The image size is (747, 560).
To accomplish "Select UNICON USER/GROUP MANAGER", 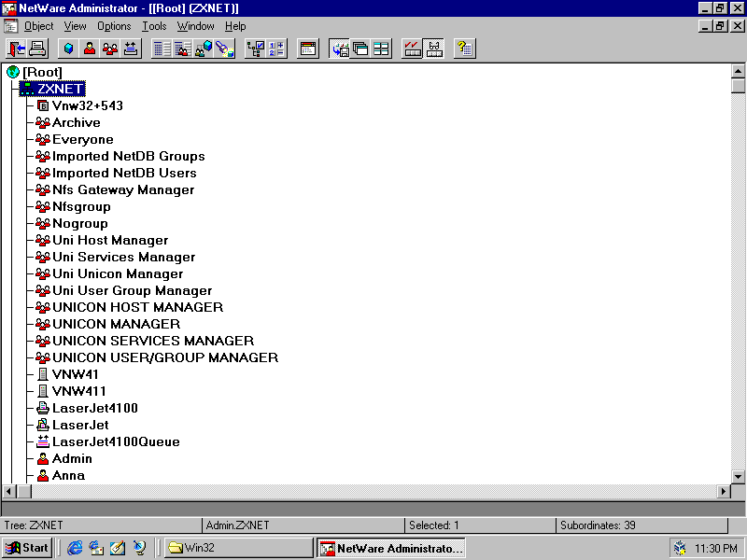I will tap(165, 357).
